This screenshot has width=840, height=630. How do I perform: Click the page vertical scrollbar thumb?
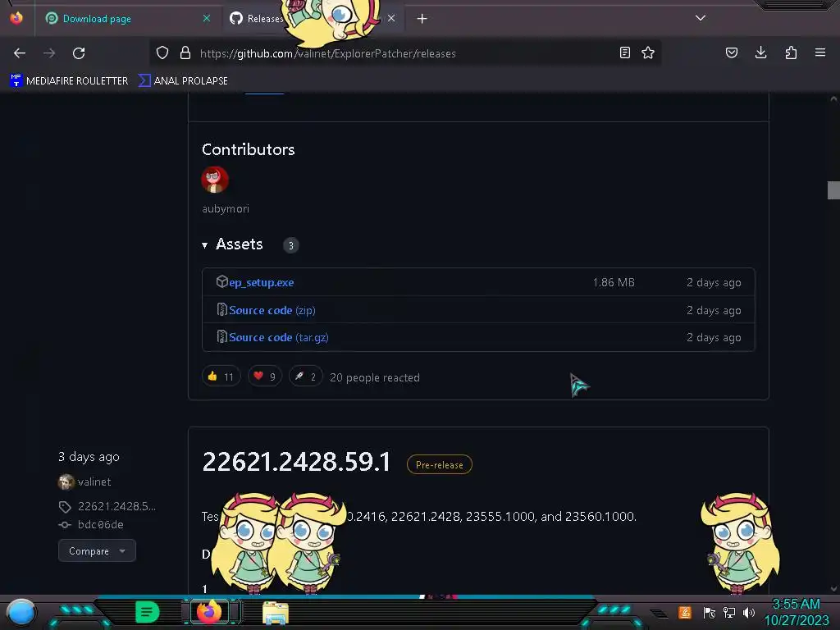(833, 190)
